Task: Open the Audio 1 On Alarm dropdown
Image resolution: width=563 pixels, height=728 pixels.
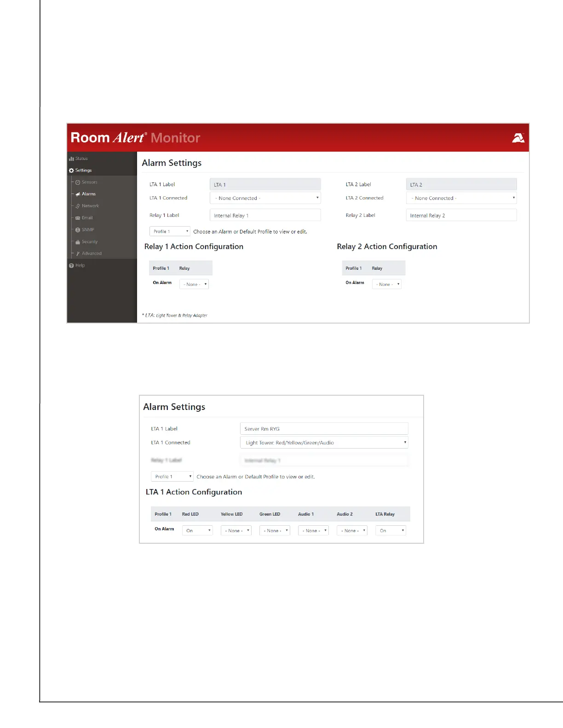Action: click(x=313, y=530)
